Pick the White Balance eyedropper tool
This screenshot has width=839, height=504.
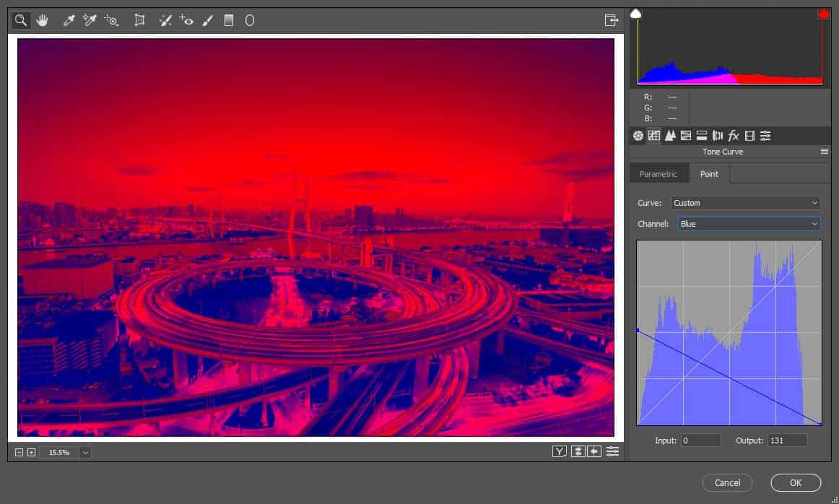pyautogui.click(x=69, y=20)
